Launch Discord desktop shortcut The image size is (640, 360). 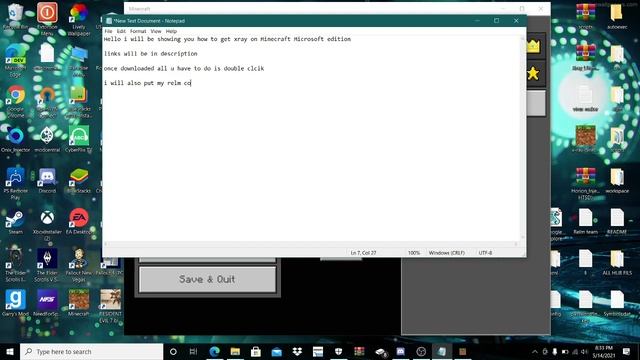47,180
